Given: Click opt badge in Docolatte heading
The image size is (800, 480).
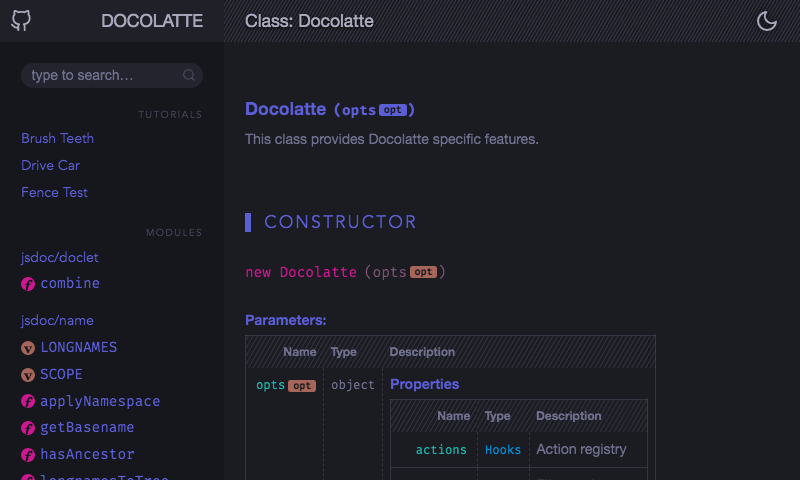Looking at the screenshot, I should pos(392,110).
